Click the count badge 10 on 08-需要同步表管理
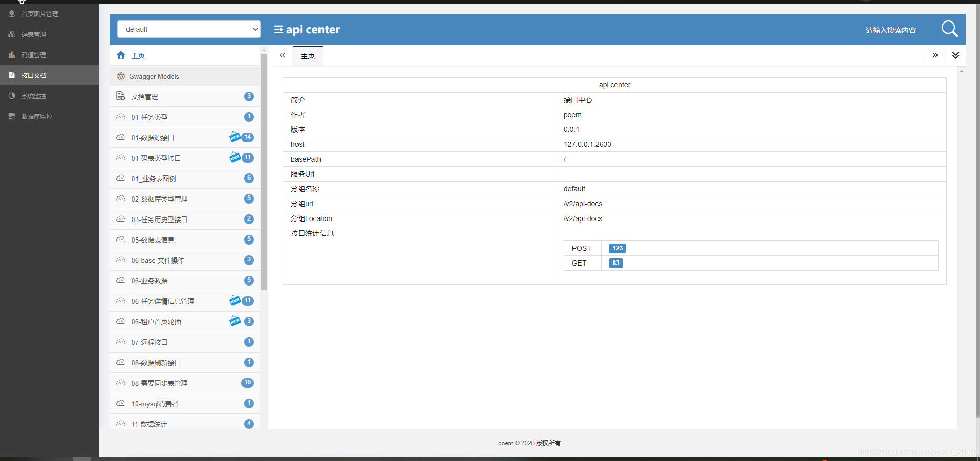This screenshot has width=980, height=461. pyautogui.click(x=248, y=383)
